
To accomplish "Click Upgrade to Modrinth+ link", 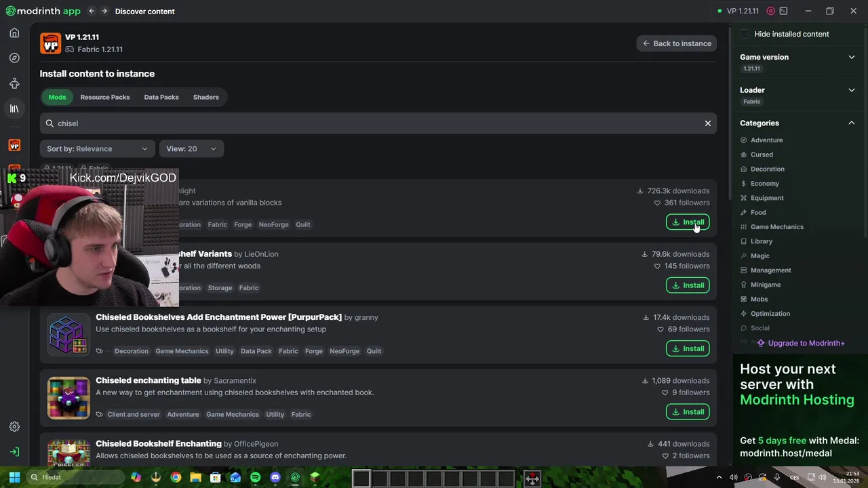I will point(800,343).
